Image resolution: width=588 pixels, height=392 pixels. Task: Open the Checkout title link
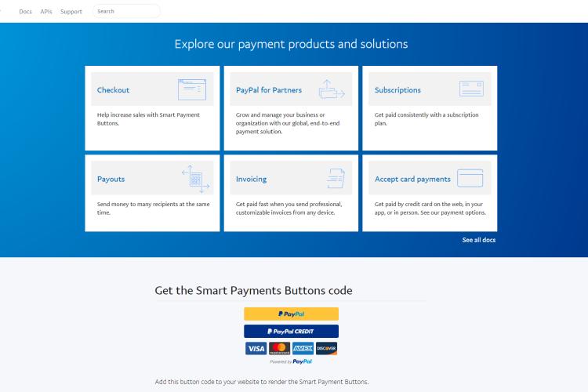(113, 90)
